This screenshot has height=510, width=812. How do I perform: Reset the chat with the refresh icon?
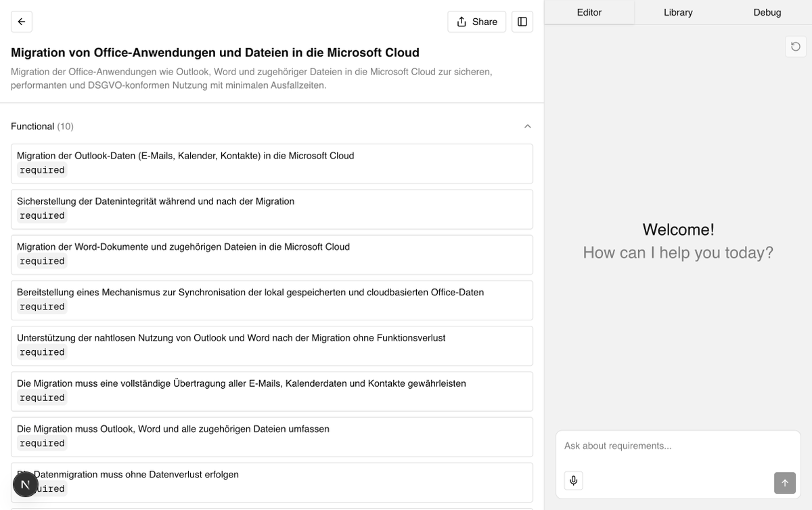point(796,47)
